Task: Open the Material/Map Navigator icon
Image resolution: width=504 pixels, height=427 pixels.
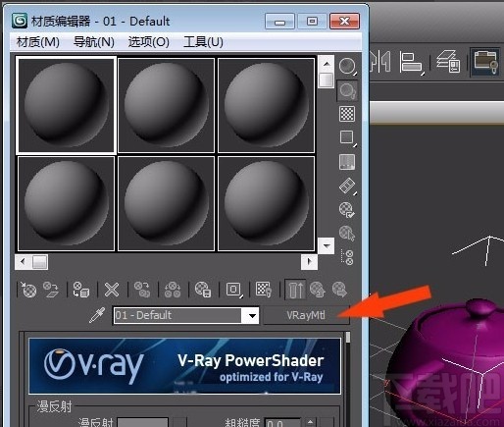Action: coord(347,257)
